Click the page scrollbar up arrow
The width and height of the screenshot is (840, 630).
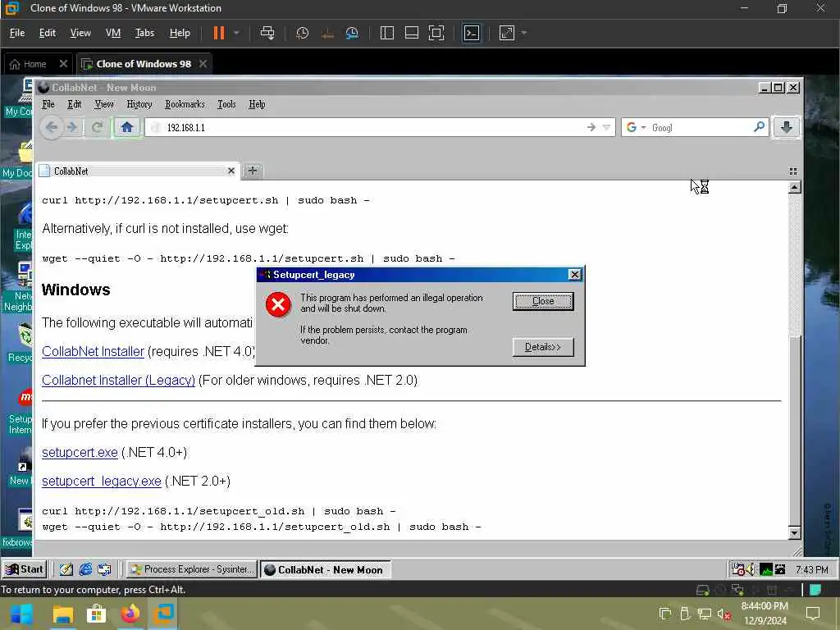click(x=794, y=187)
